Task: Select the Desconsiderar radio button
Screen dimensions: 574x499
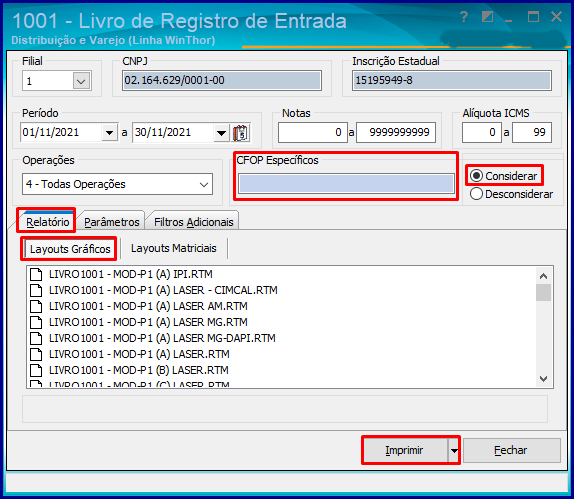Action: pyautogui.click(x=476, y=194)
